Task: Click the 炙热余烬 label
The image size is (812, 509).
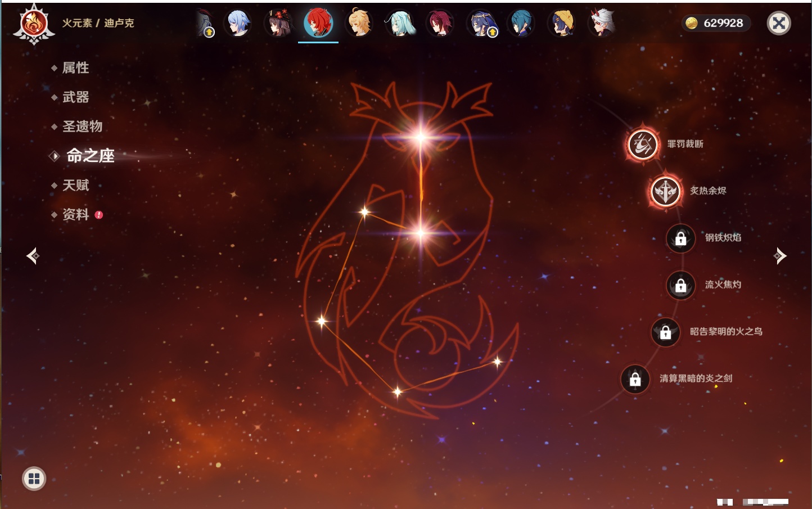Action: tap(708, 191)
